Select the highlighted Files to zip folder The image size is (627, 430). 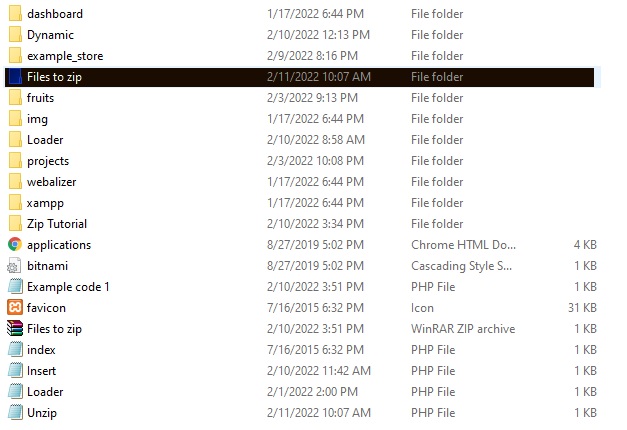54,77
